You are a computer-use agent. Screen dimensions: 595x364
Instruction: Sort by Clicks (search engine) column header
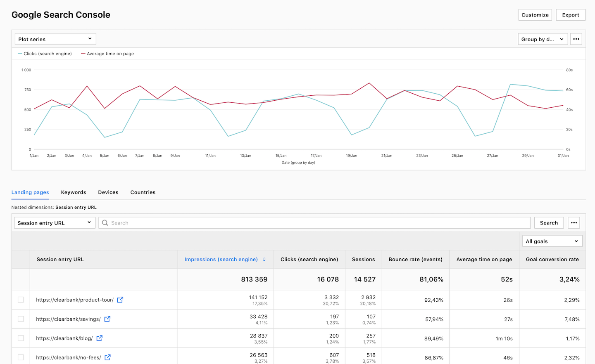click(309, 260)
